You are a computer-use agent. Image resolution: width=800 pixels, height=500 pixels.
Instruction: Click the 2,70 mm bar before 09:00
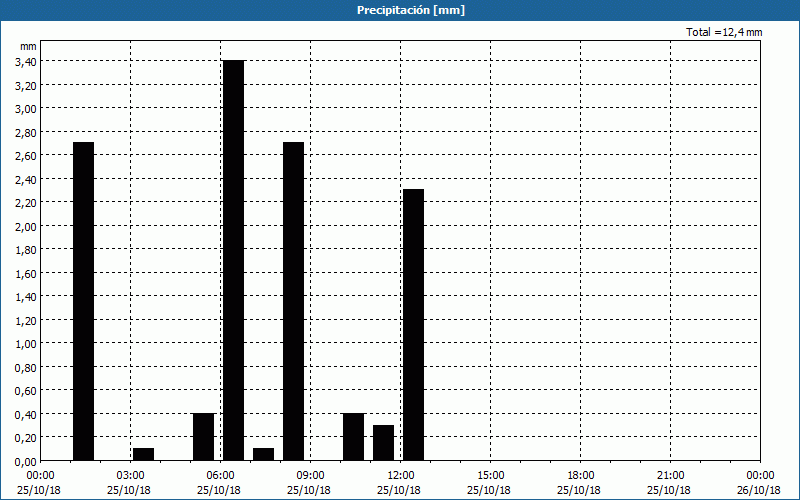(x=293, y=301)
